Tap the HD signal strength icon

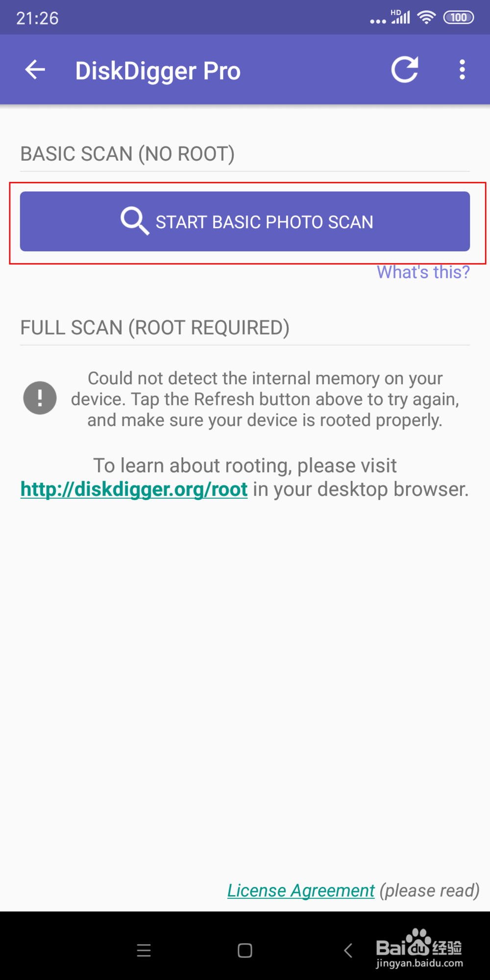click(400, 17)
